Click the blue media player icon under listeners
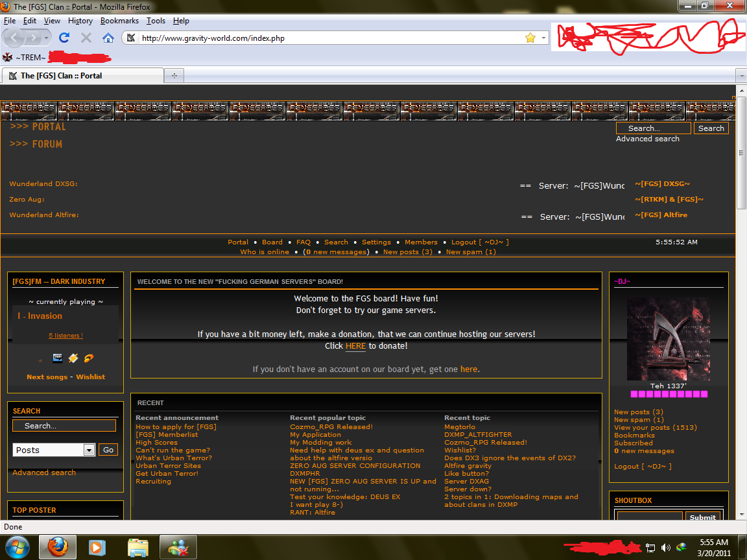The height and width of the screenshot is (560, 747). [x=57, y=358]
